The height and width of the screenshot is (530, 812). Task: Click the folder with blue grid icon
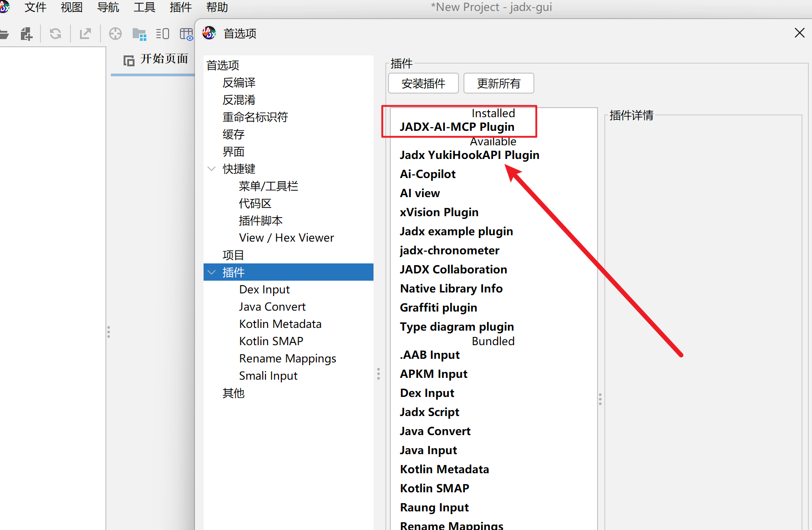tap(139, 34)
